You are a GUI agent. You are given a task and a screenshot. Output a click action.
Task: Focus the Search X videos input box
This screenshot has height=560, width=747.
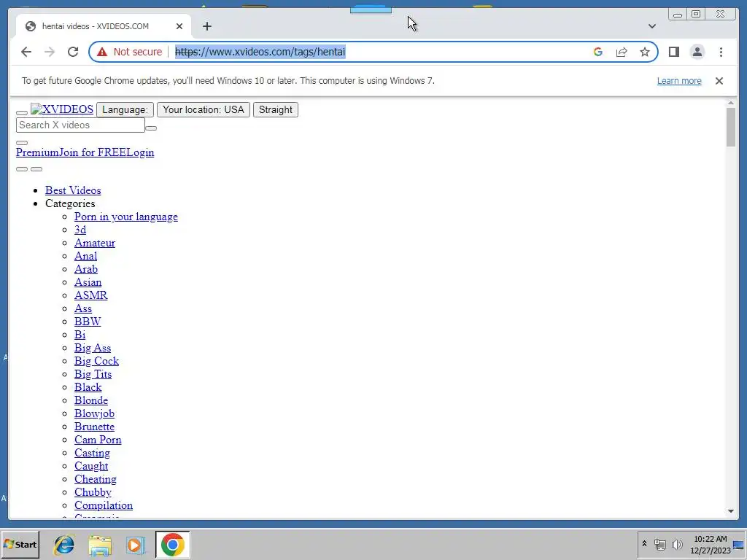click(80, 125)
